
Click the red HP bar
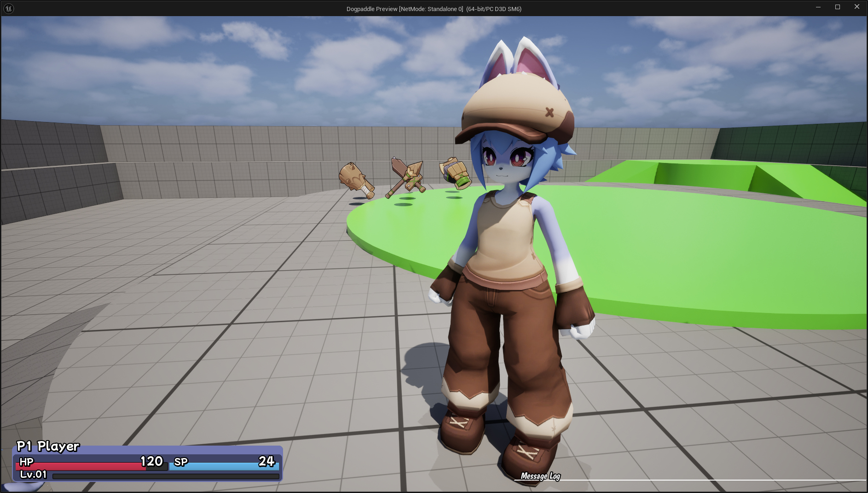(x=83, y=466)
